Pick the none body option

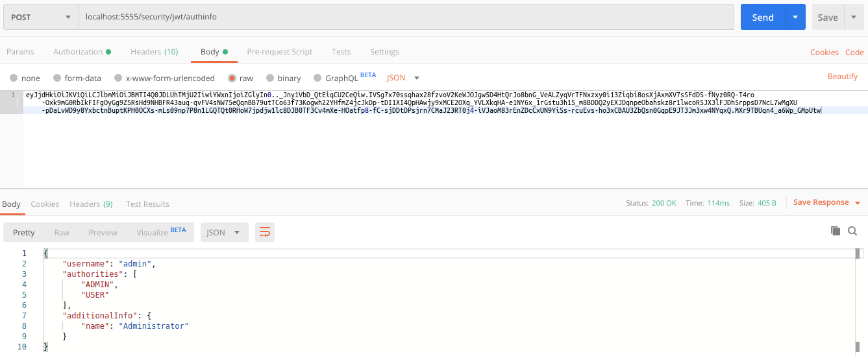tap(14, 78)
